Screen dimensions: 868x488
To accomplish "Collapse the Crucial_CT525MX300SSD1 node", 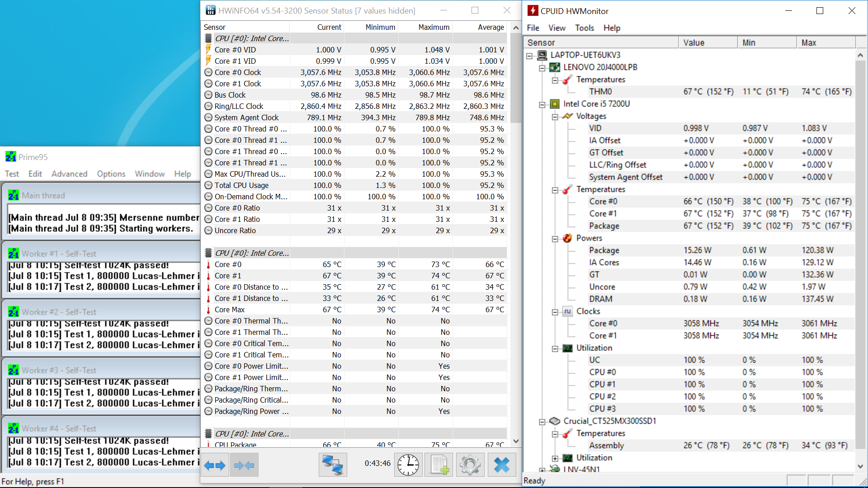I will 542,422.
